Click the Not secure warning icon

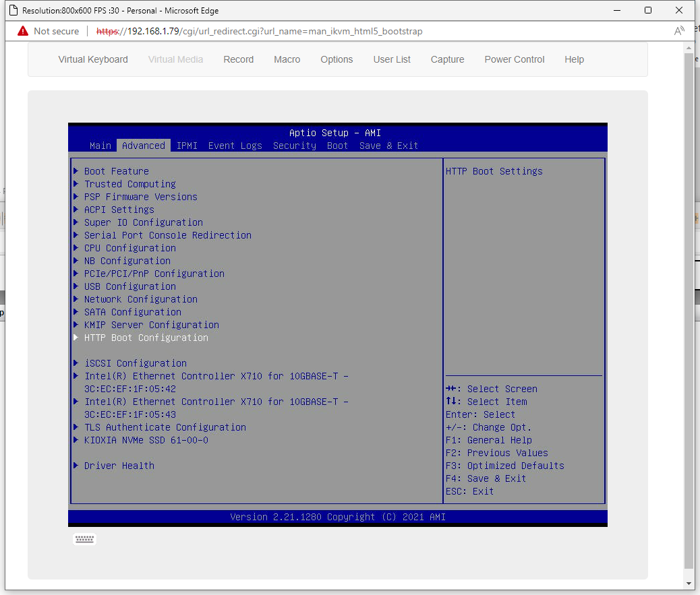click(x=23, y=31)
